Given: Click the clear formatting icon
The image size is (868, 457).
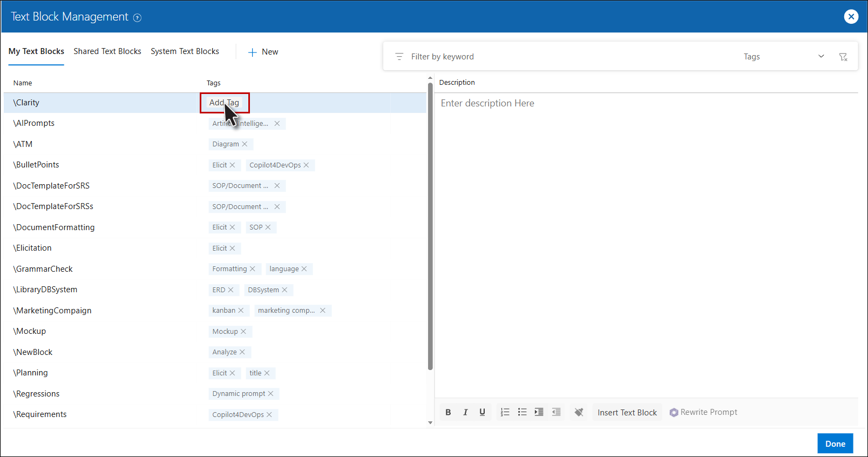Looking at the screenshot, I should pyautogui.click(x=579, y=412).
